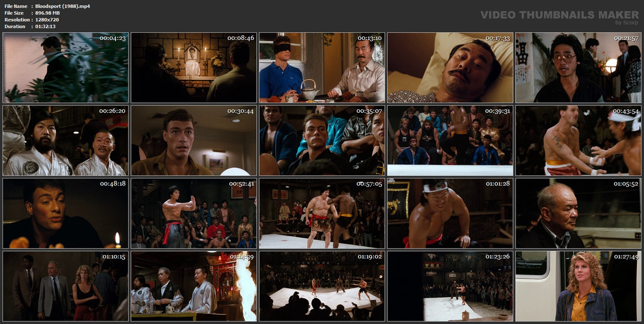
Task: Click the duration value 01:32:13
Action: [45, 26]
